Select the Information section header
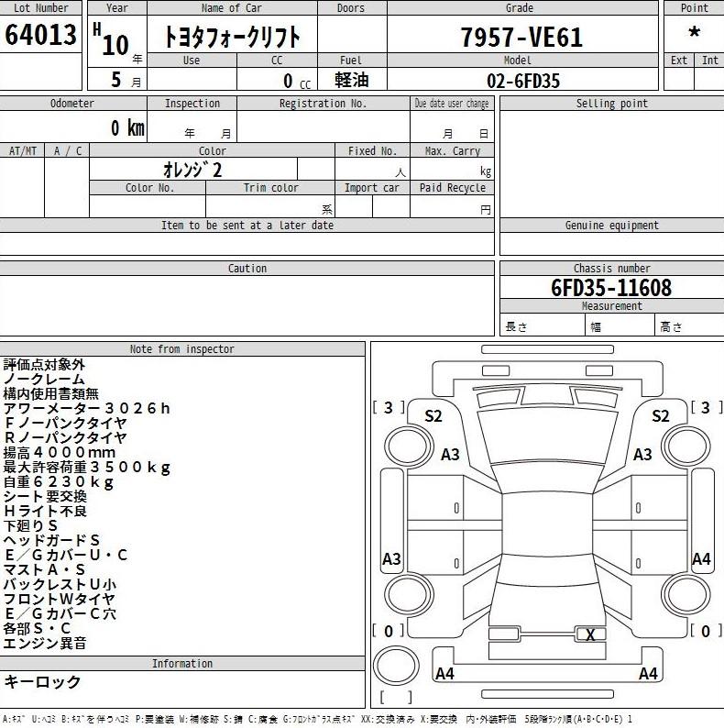This screenshot has width=724, height=728. (x=182, y=664)
